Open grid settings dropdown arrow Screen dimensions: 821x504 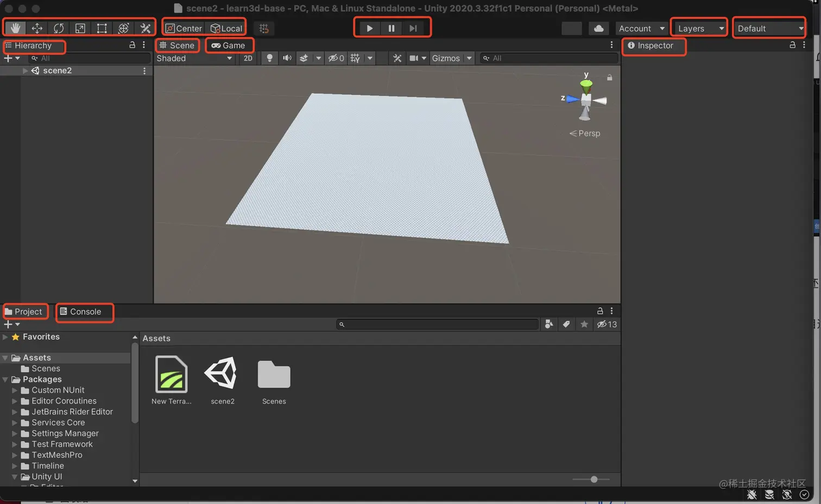pos(370,58)
